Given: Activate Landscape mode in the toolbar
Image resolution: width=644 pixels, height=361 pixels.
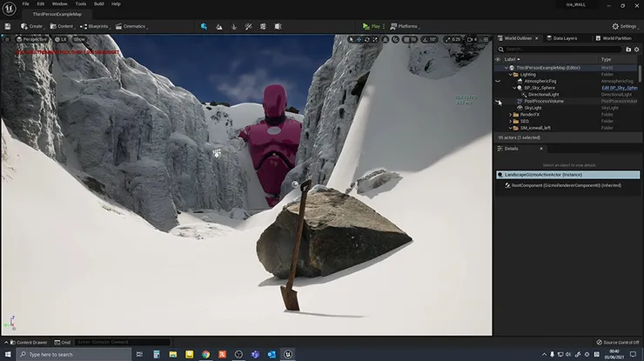Looking at the screenshot, I should point(219,26).
